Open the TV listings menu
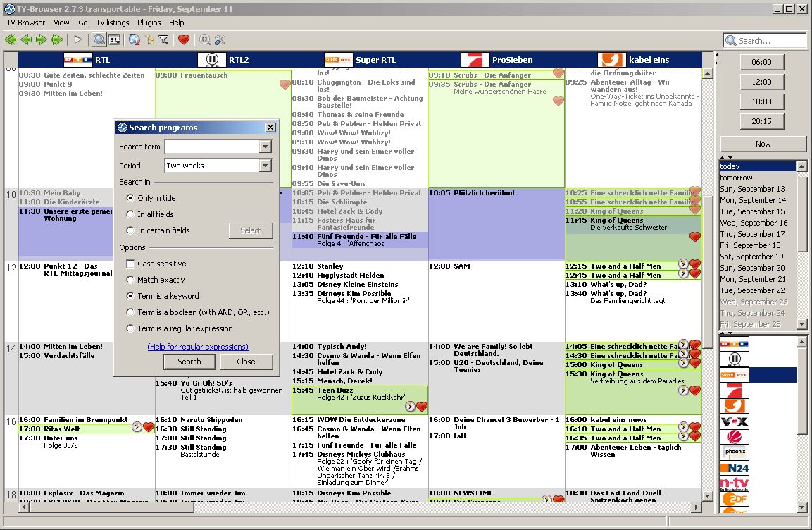The height and width of the screenshot is (530, 812). [113, 23]
